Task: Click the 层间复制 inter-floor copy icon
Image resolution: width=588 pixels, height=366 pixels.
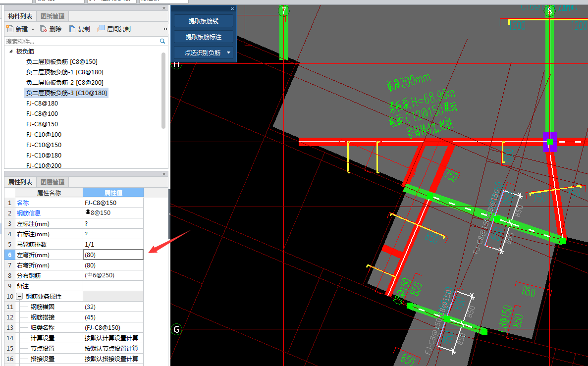Action: 101,29
